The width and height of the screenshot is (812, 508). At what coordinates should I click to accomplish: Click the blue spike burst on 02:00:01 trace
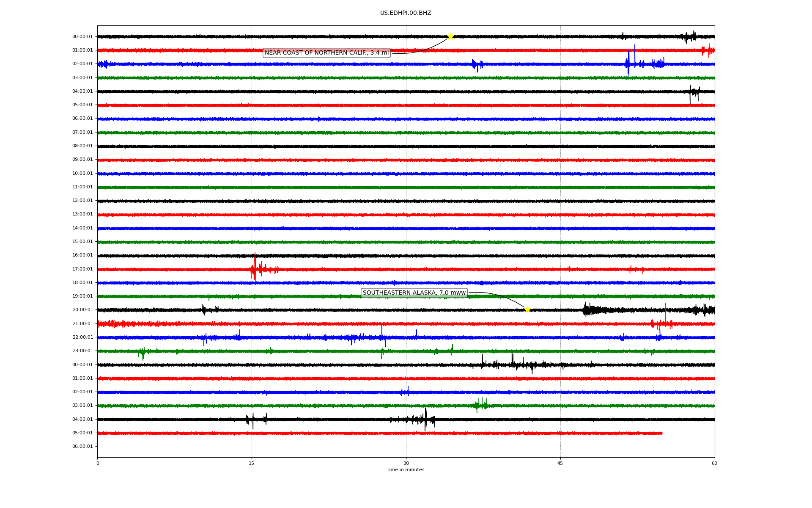pos(629,63)
